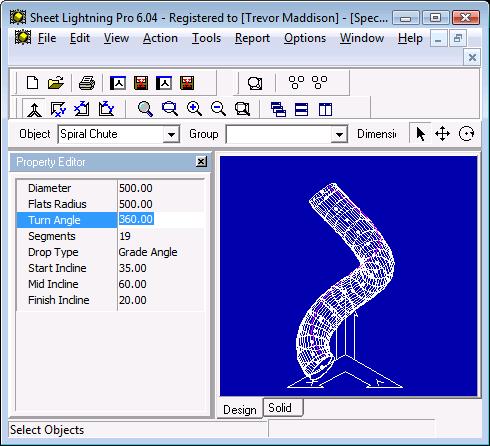Switch to the XY plane view
Viewport: 490px width, 446px height.
(58, 109)
